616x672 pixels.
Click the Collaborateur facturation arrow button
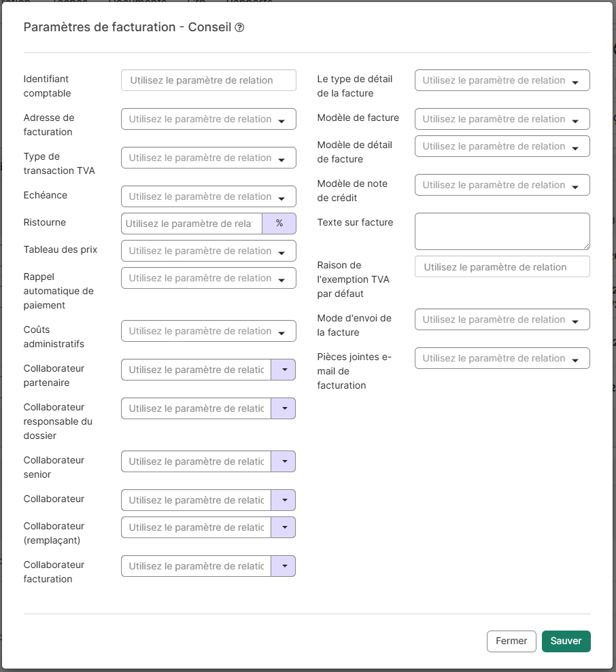(x=284, y=566)
